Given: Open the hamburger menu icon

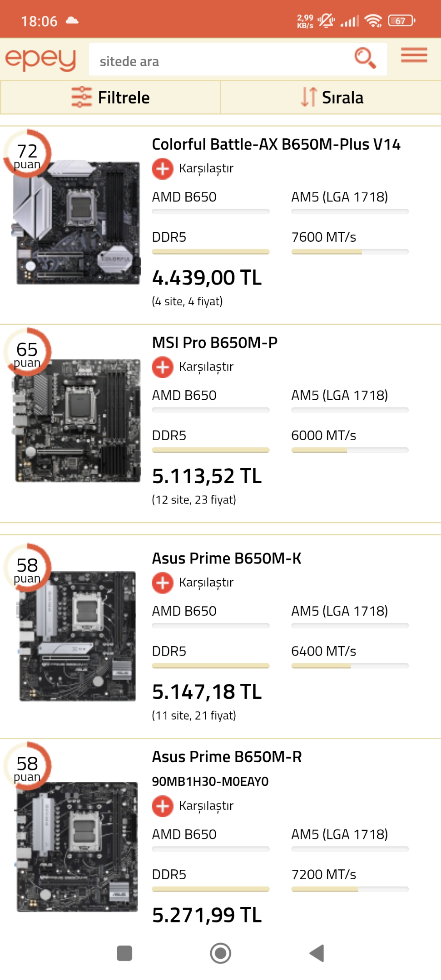Looking at the screenshot, I should [414, 55].
